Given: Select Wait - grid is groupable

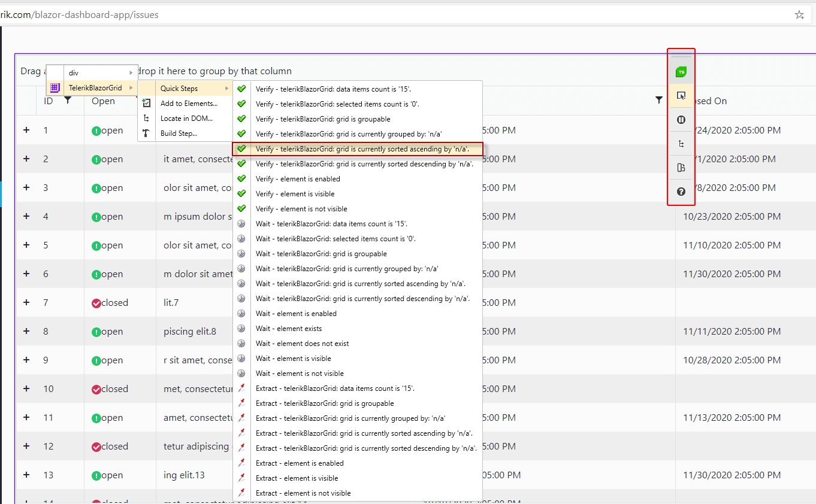Looking at the screenshot, I should coord(358,253).
